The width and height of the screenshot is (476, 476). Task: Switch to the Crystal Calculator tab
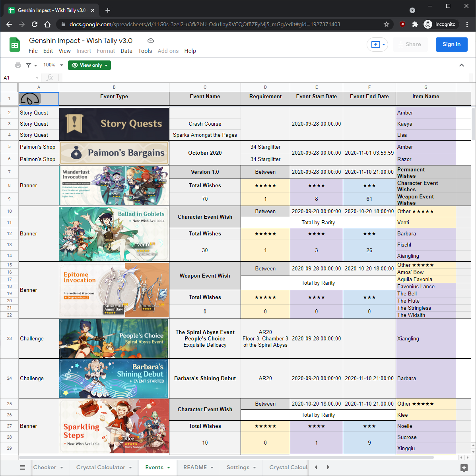pos(104,467)
